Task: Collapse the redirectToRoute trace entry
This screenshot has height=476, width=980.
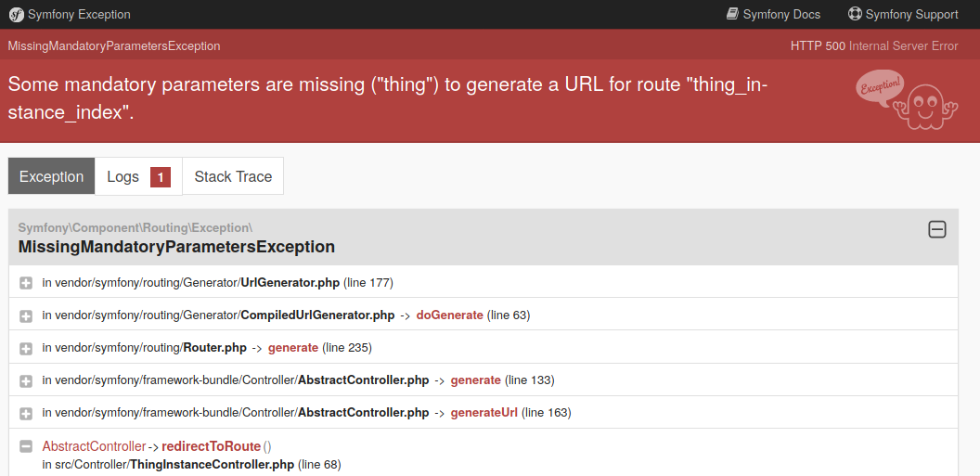Action: 26,446
